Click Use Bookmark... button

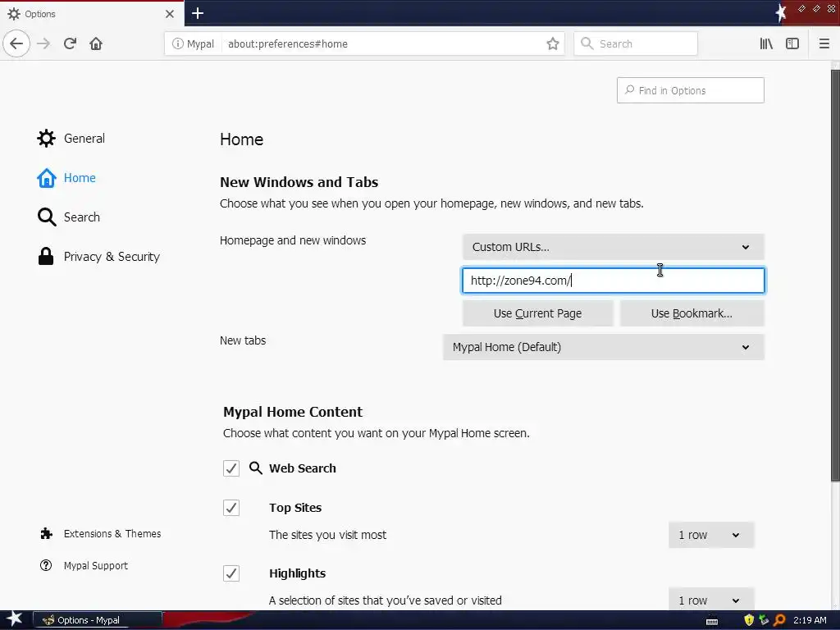coord(692,313)
